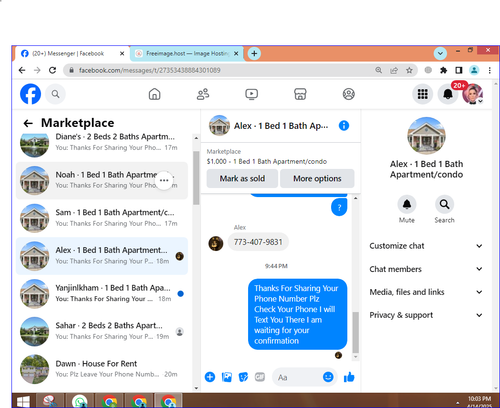Search in conversation with magnifier icon
Image resolution: width=500 pixels, height=408 pixels.
[x=444, y=204]
